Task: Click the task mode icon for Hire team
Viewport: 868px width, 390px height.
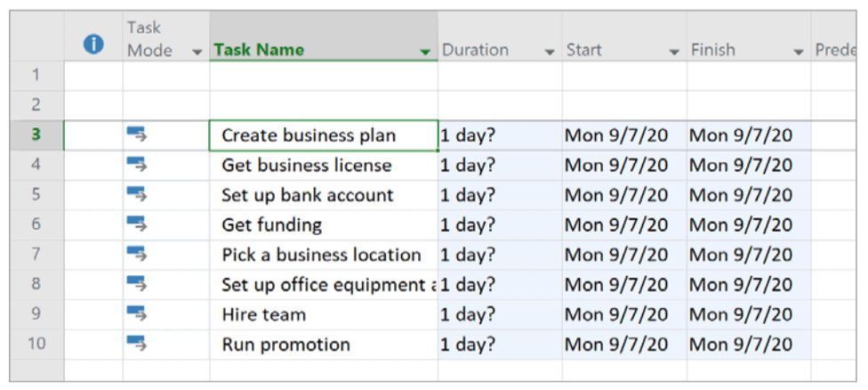Action: coord(136,314)
